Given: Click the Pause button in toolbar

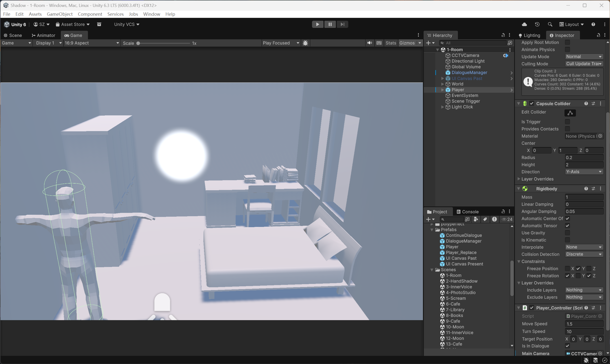Looking at the screenshot, I should coord(330,24).
